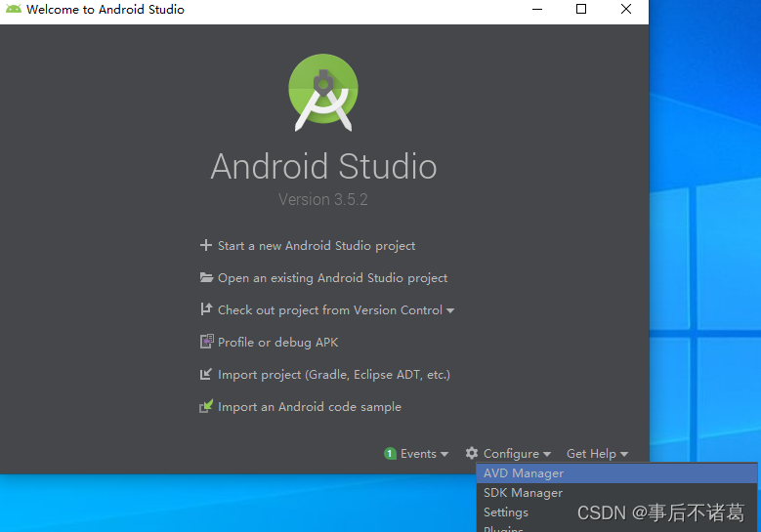Choose Import project (Gradle, Eclipse ADT, etc.)

[334, 375]
